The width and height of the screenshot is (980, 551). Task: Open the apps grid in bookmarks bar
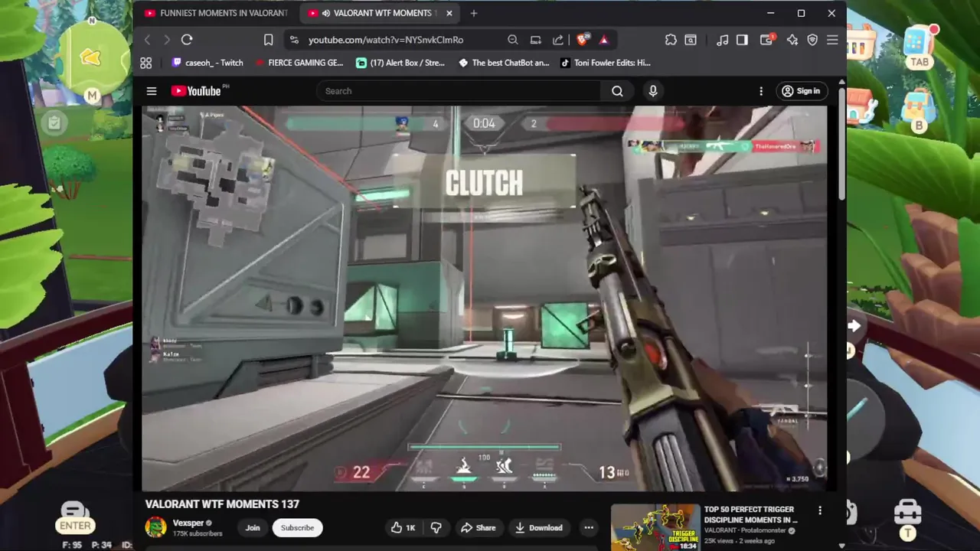tap(146, 63)
